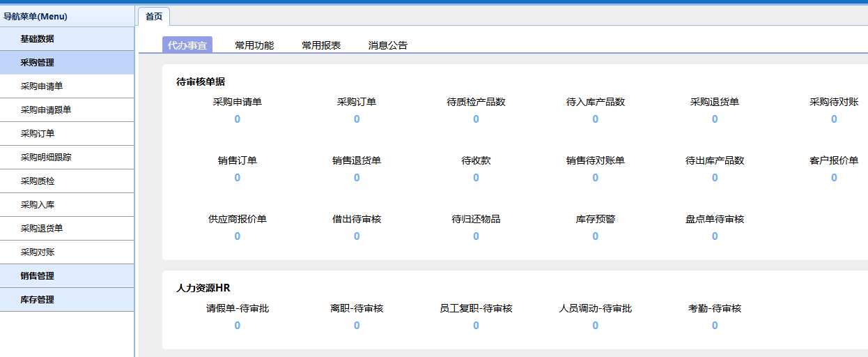Open the 库存预警 pending count

pos(595,236)
